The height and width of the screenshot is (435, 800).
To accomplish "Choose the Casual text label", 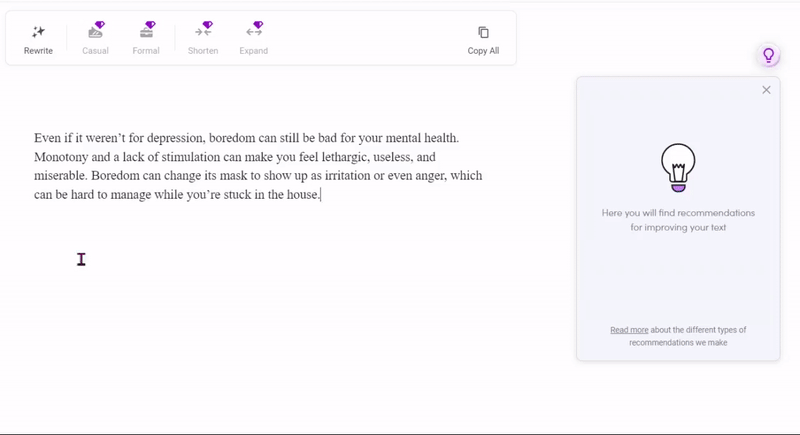I will coord(96,51).
